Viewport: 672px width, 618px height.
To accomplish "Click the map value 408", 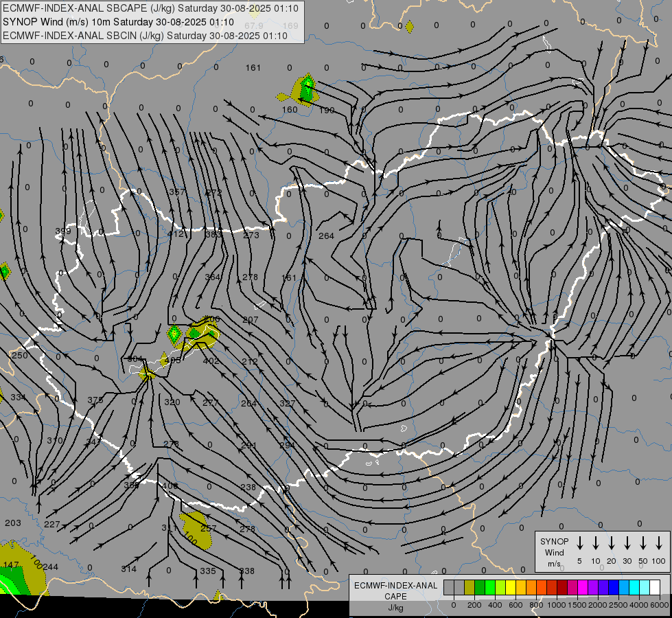I will [x=170, y=485].
